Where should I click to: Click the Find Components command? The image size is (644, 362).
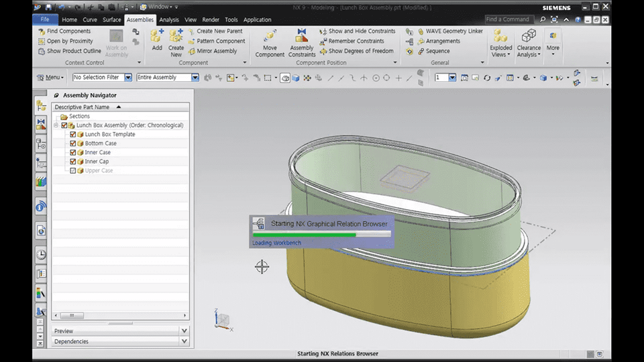coord(64,32)
